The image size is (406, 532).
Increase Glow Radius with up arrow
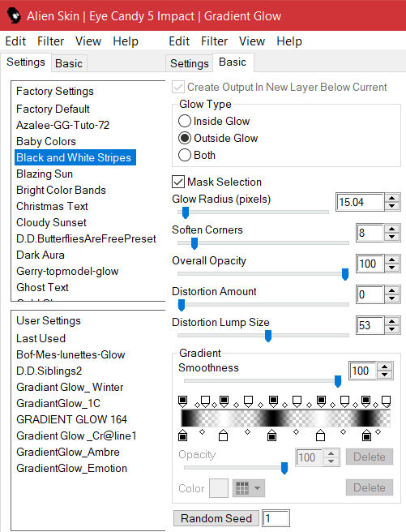click(x=391, y=199)
